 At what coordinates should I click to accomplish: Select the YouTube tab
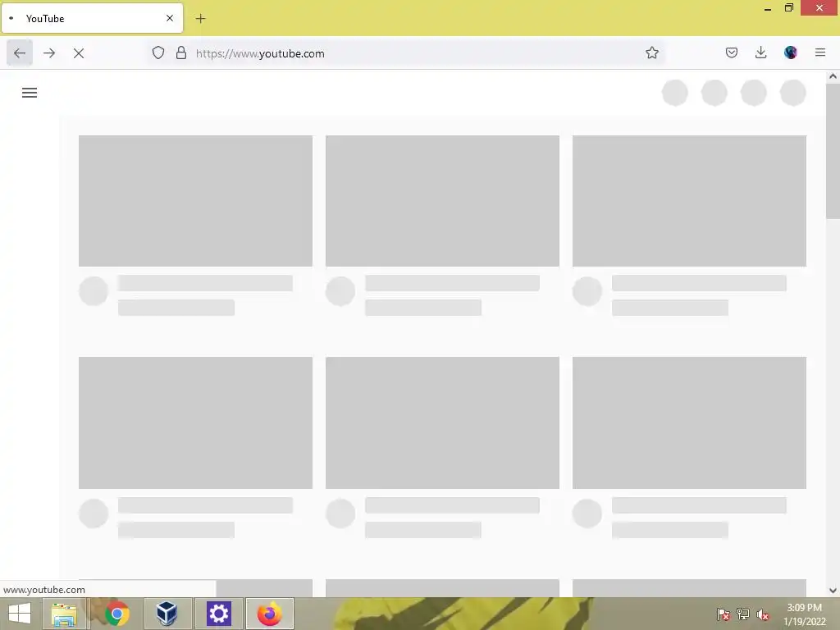point(92,18)
